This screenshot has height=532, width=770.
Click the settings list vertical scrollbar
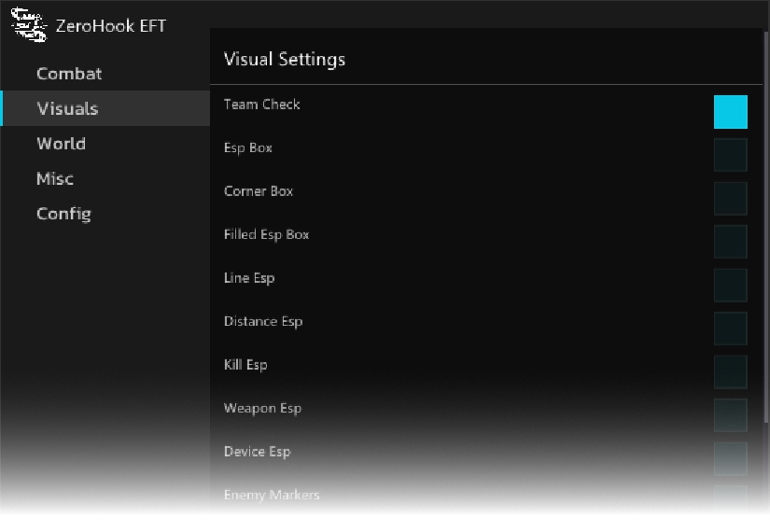coord(766,227)
